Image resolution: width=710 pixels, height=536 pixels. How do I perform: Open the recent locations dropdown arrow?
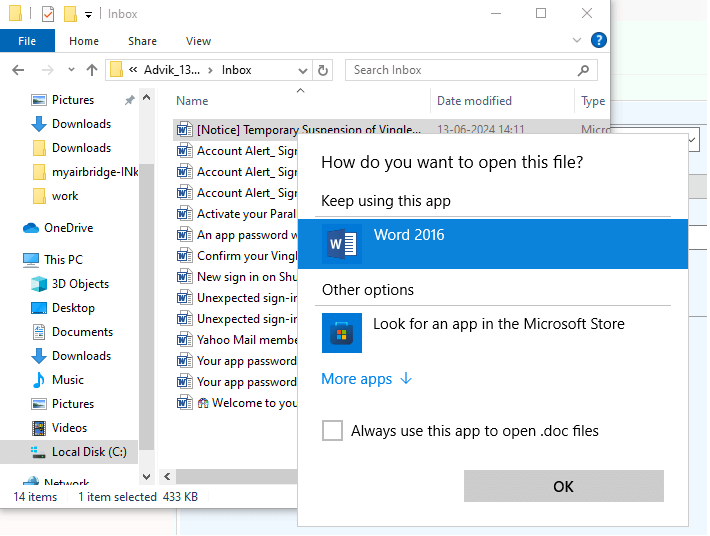click(x=71, y=70)
